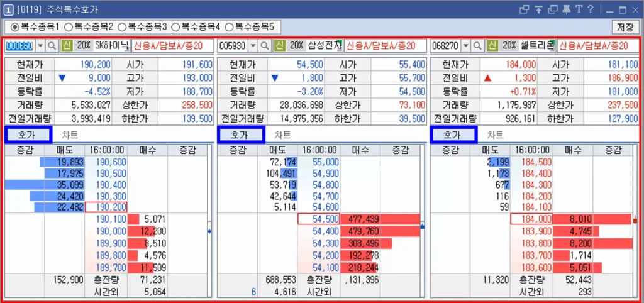Screen dimensions: 644x303
Task: Click 20% margin badge for 삼성전자
Action: coord(297,45)
